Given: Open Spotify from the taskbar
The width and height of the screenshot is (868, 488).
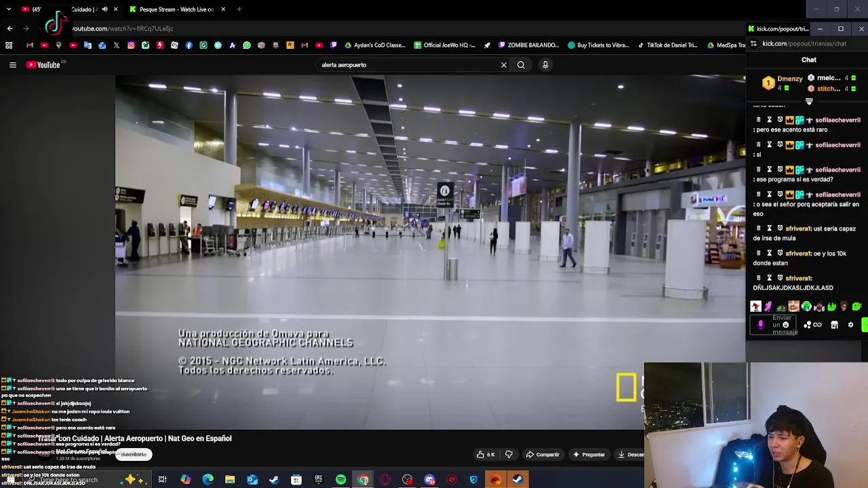Looking at the screenshot, I should click(x=340, y=480).
